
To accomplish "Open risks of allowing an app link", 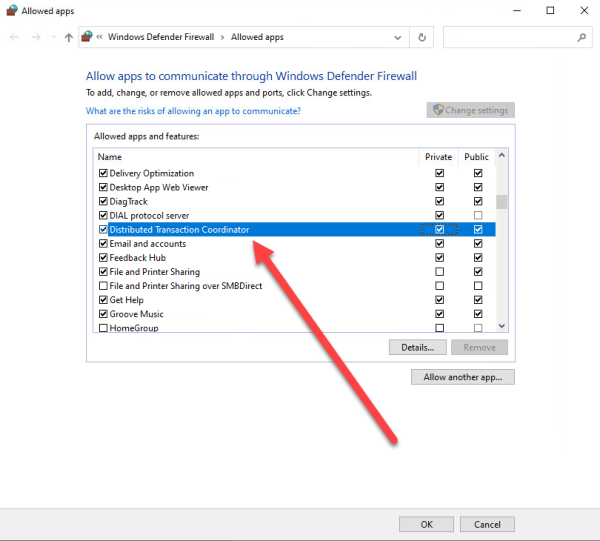I will 193,111.
